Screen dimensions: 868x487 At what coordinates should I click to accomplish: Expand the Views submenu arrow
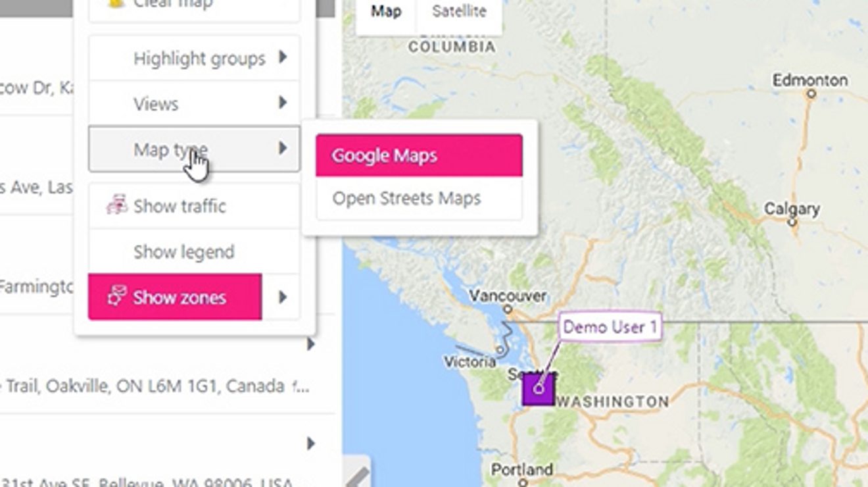pos(283,103)
